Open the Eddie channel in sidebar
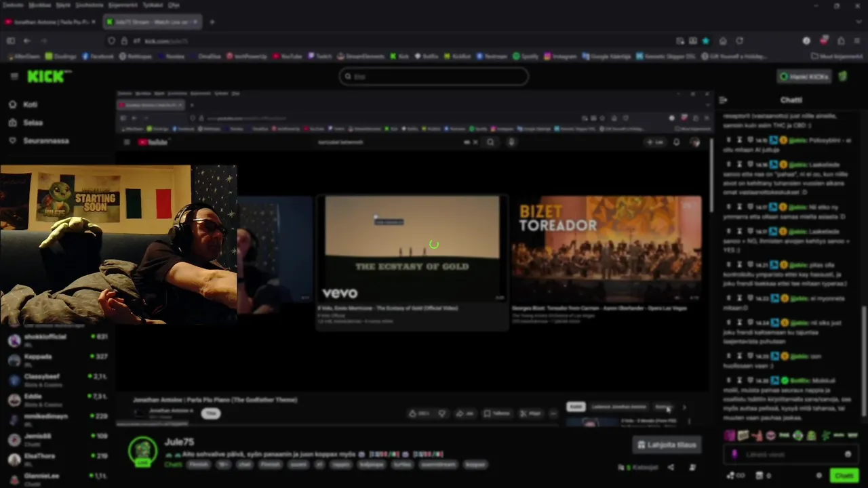This screenshot has height=488, width=868. point(58,399)
